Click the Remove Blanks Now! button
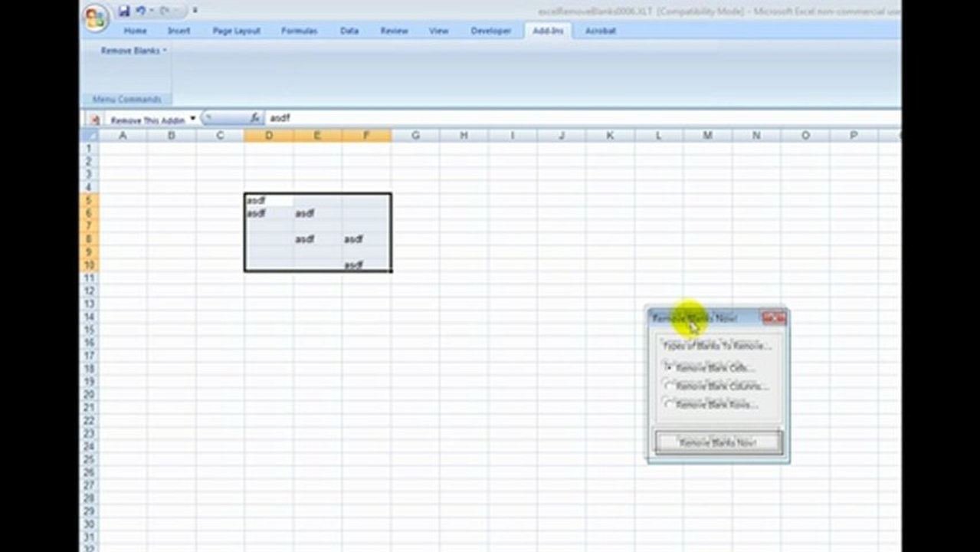The height and width of the screenshot is (552, 980). (x=718, y=442)
